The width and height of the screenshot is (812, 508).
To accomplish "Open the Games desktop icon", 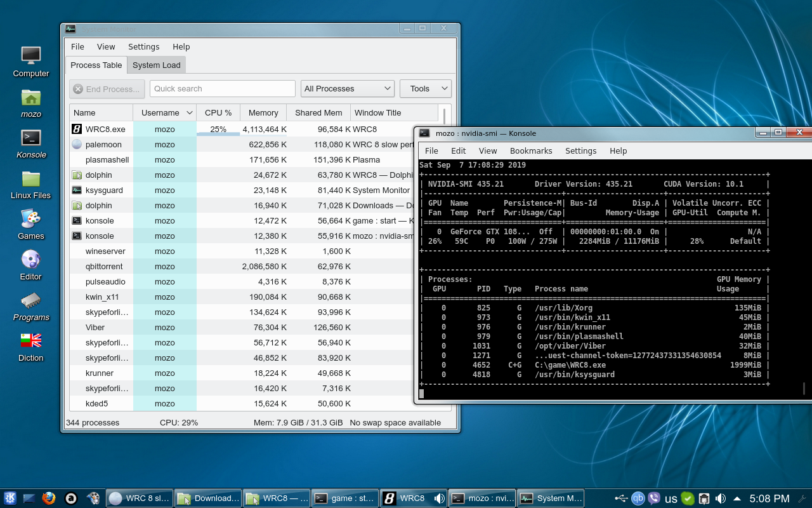I will tap(30, 225).
